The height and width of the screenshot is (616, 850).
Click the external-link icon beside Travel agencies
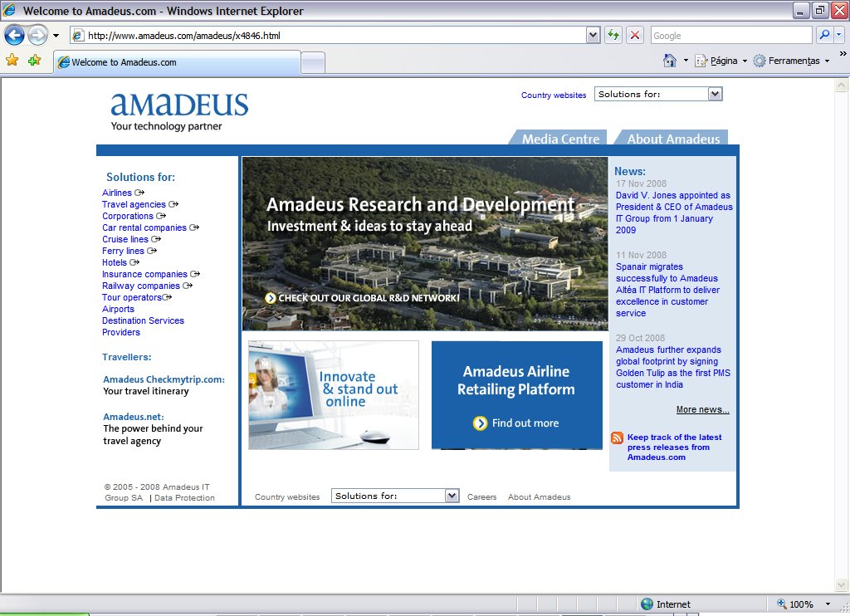[x=173, y=204]
